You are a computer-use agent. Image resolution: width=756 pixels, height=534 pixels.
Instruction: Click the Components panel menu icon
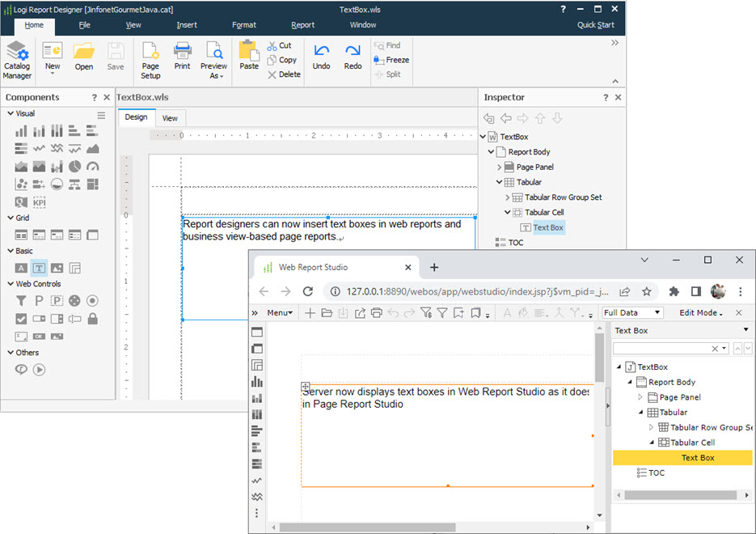coord(101,115)
